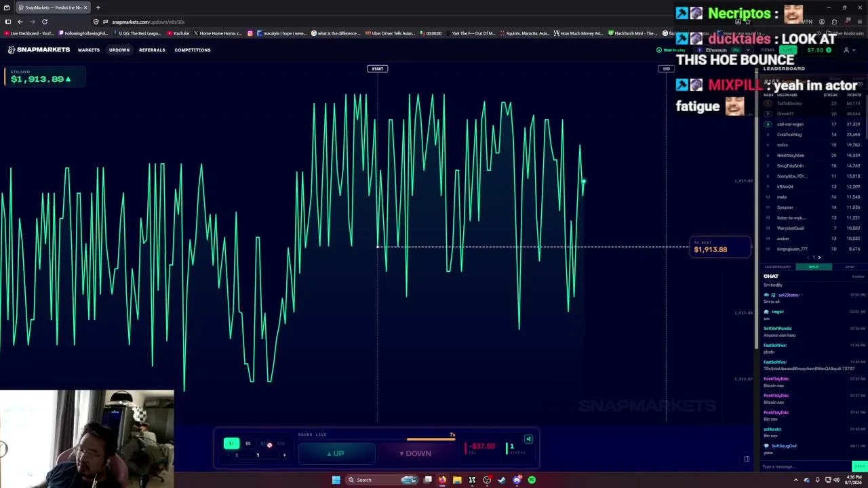Click chat username SoftSnugOwl
This screenshot has height=488, width=868.
click(x=783, y=446)
